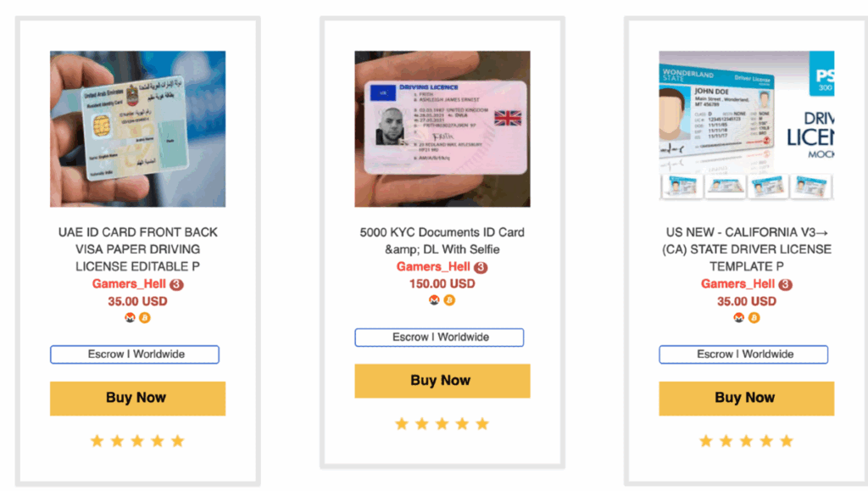Click the Monero icon under the 150.00 USD price
The image size is (868, 491).
point(434,300)
